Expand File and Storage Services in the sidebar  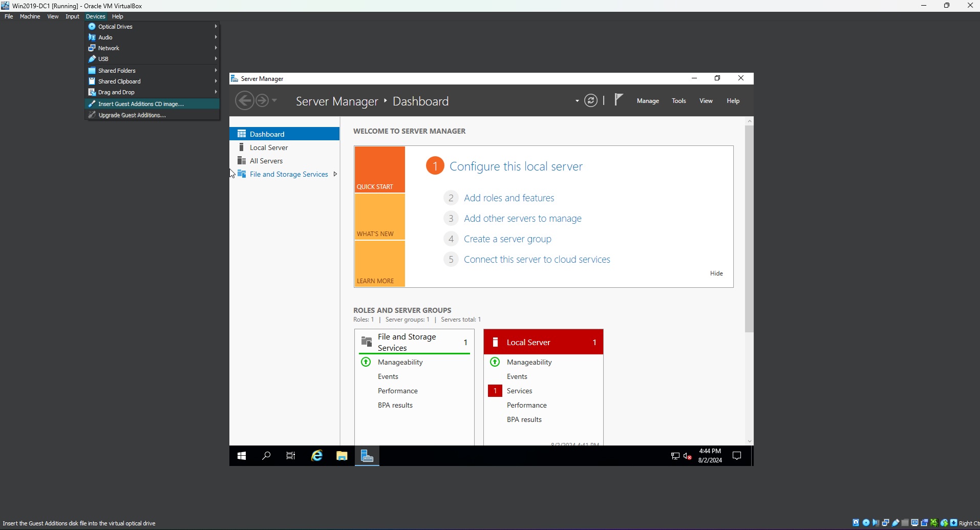tap(335, 174)
